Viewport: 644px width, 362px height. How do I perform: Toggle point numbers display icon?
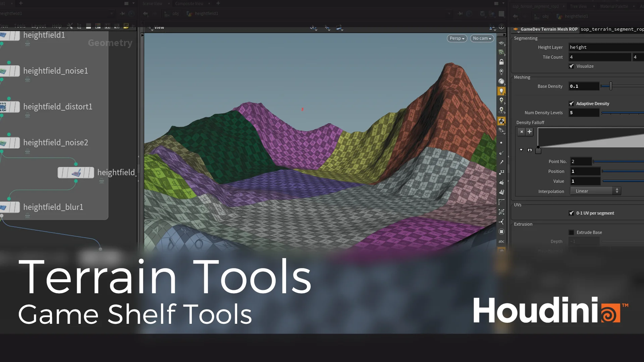[501, 172]
